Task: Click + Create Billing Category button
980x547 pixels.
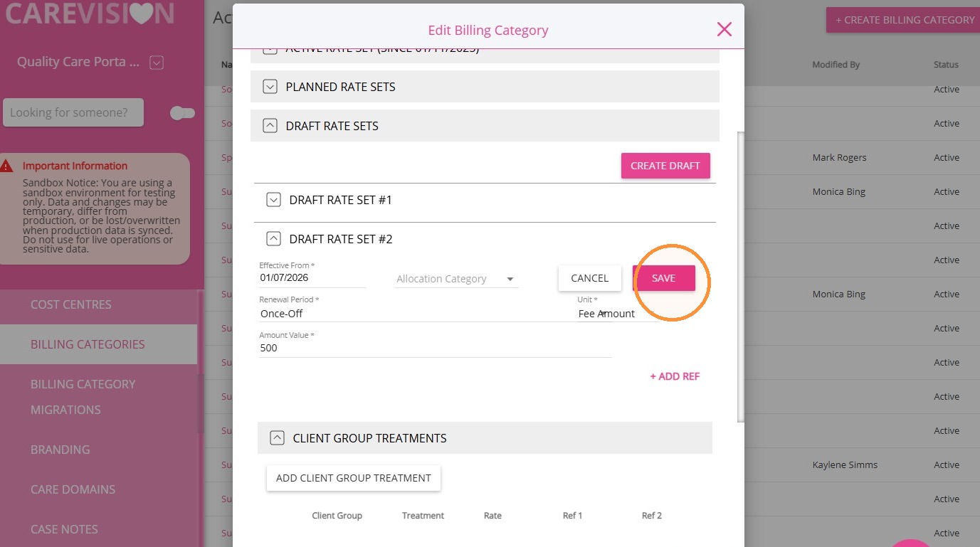Action: (905, 20)
